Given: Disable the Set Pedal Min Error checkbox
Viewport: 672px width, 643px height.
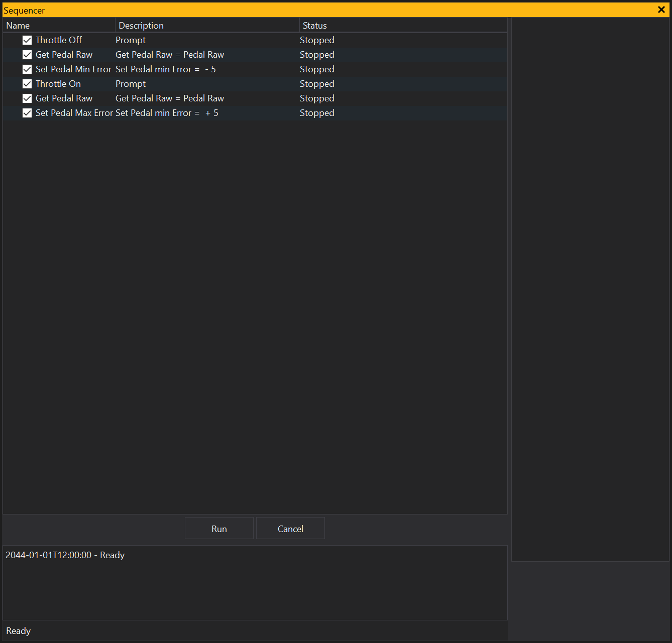Looking at the screenshot, I should point(27,69).
